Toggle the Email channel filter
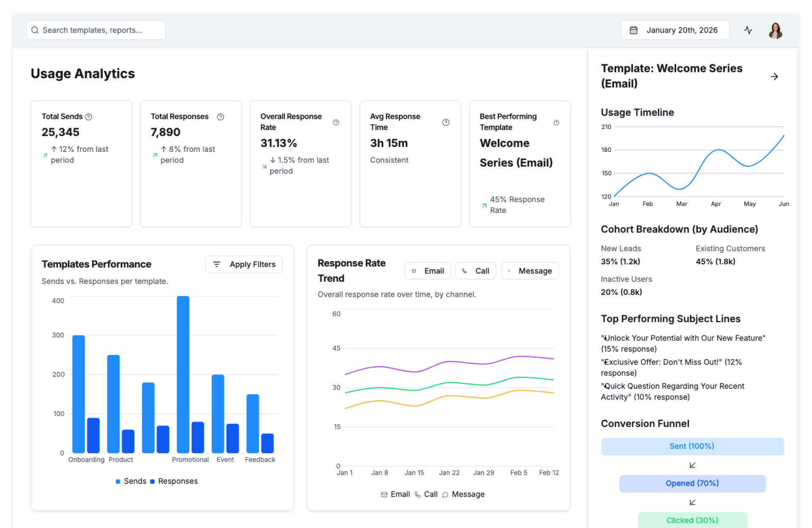The height and width of the screenshot is (528, 812). coord(428,271)
